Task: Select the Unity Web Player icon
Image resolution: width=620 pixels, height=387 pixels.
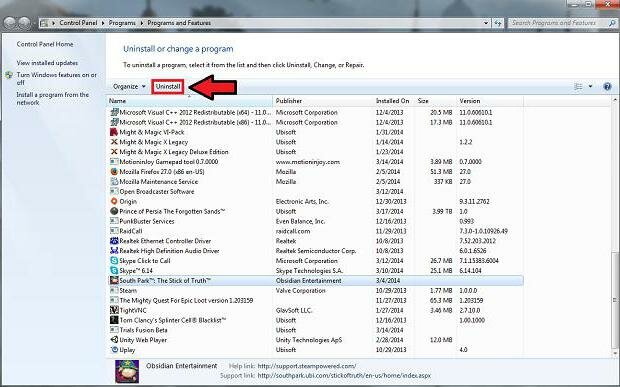Action: coord(114,340)
